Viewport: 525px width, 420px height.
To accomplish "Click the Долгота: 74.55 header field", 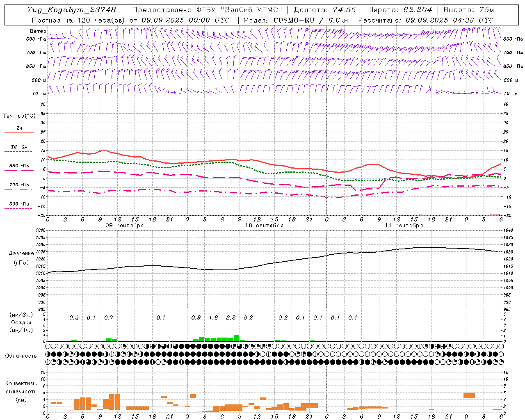I will coord(325,9).
